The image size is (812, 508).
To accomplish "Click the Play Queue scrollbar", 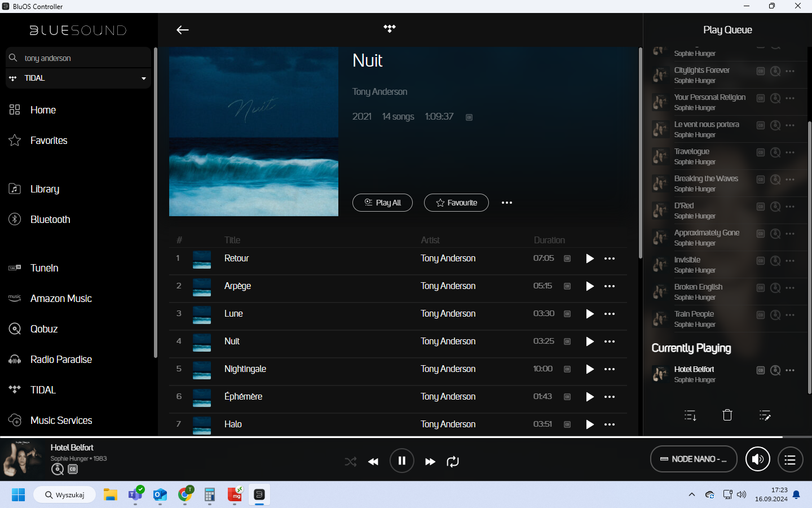I will tap(810, 257).
